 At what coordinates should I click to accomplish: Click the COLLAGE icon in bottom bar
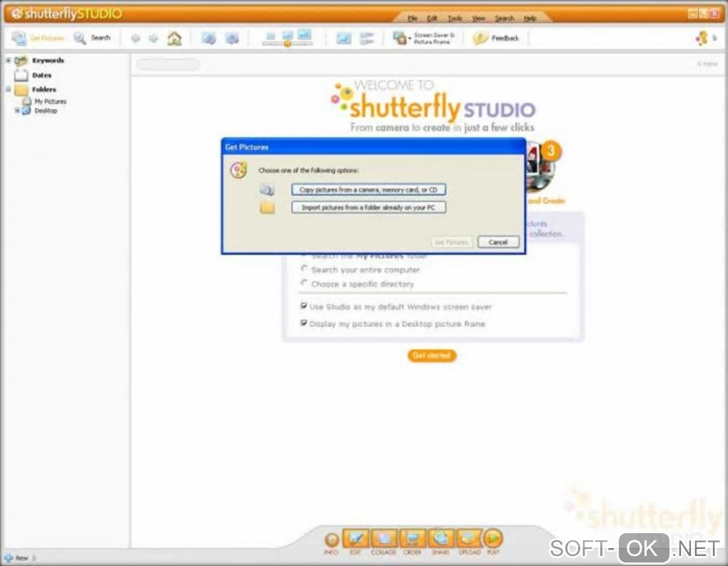tap(384, 538)
